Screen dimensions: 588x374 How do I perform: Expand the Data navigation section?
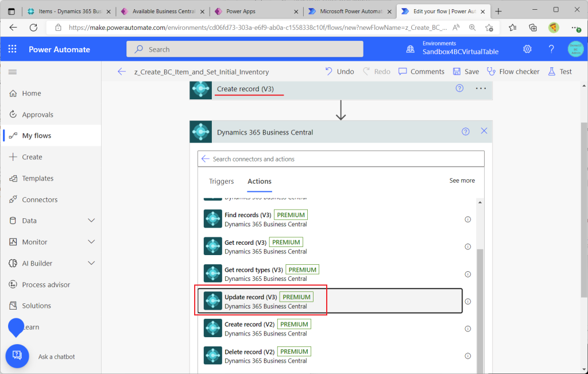click(x=91, y=221)
